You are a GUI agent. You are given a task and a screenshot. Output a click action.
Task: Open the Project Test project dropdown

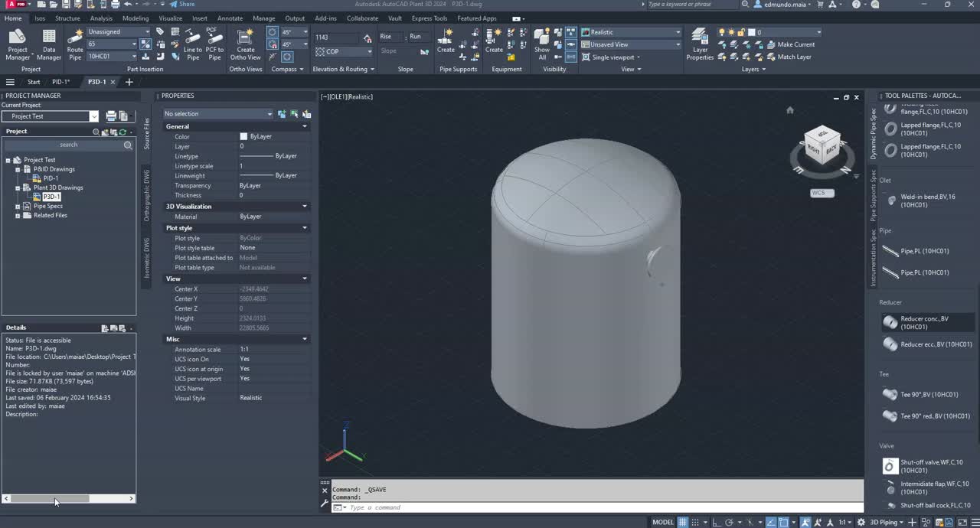[93, 116]
